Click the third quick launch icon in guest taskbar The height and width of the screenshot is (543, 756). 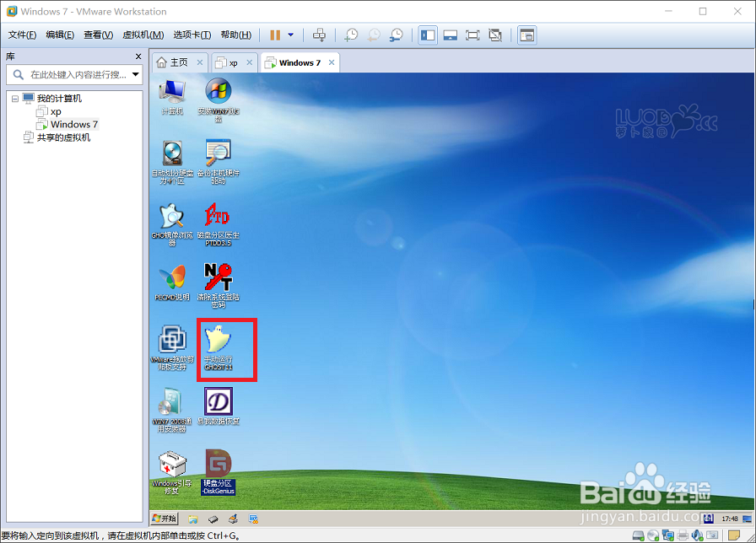click(x=234, y=519)
